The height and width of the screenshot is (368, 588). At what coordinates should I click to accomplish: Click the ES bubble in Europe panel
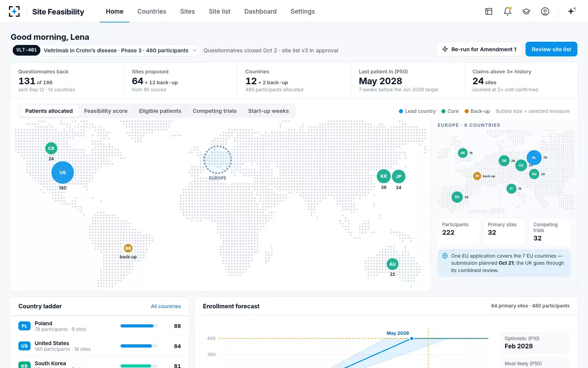pos(457,197)
